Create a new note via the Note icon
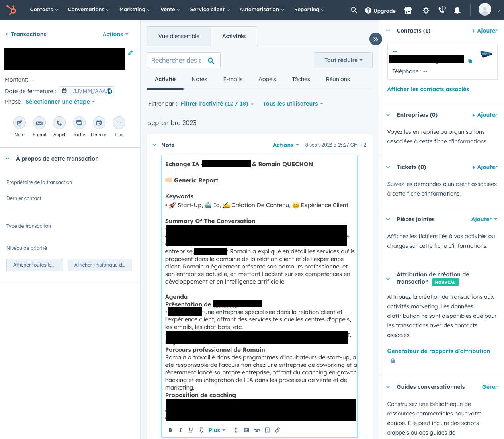 (19, 123)
